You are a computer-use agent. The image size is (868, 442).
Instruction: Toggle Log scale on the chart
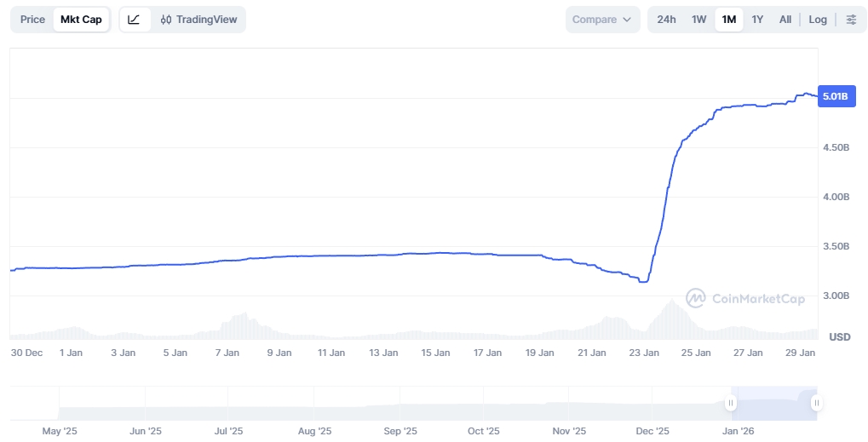pos(818,20)
